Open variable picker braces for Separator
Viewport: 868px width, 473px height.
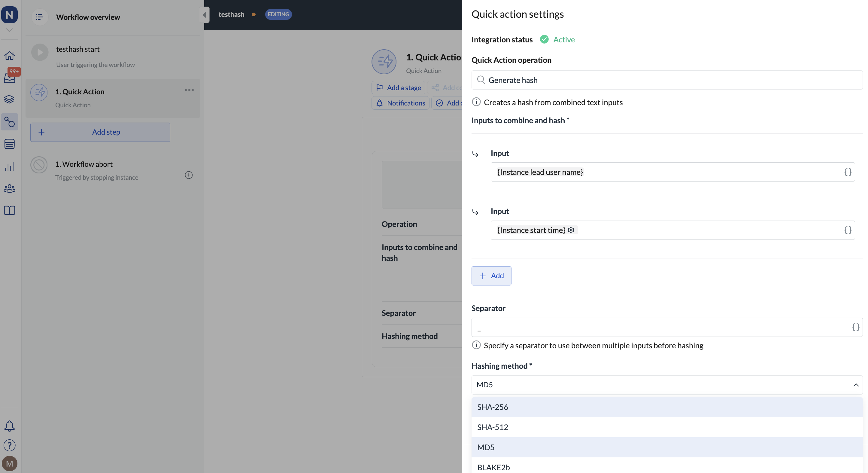pos(855,327)
